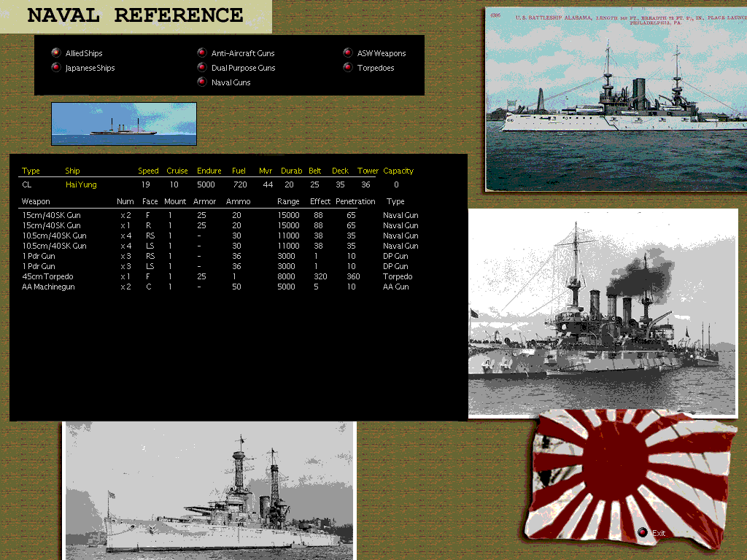The image size is (747, 560).
Task: Select the 15cm/40SK Gun row facing F
Action: pos(220,215)
